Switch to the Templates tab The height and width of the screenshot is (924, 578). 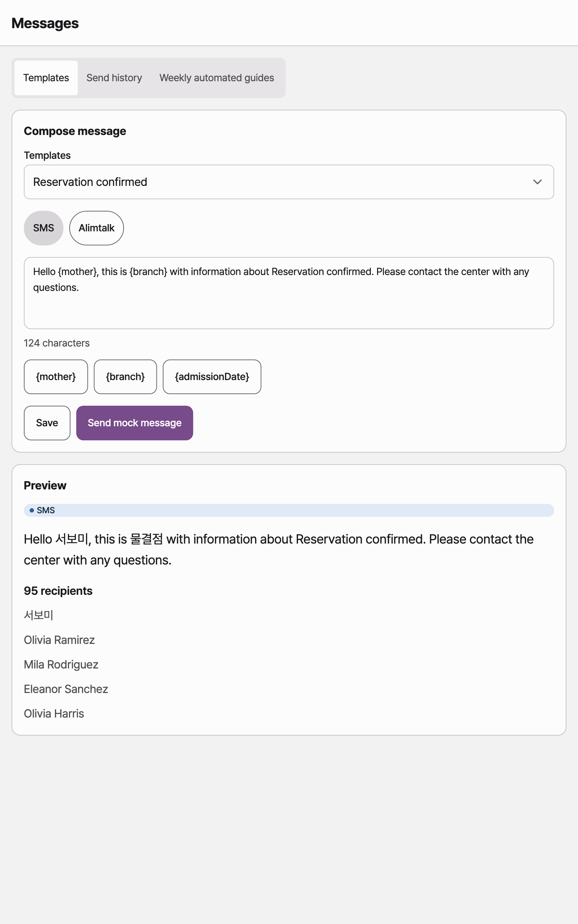(x=46, y=78)
